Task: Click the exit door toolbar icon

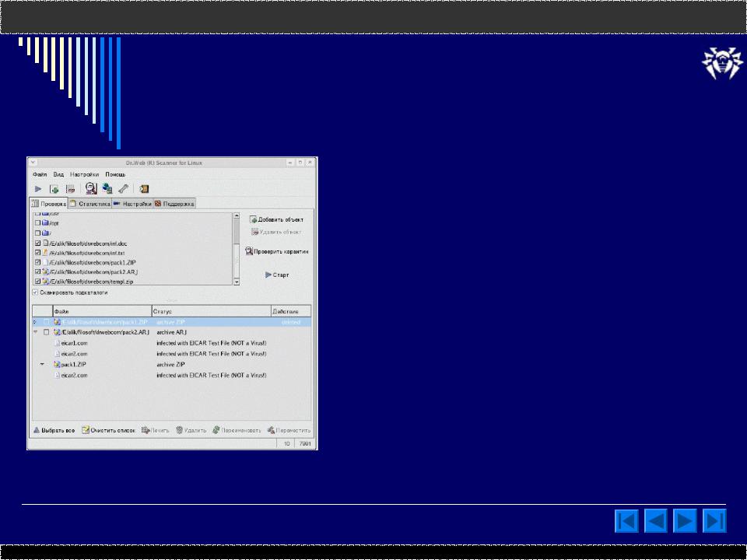Action: point(145,189)
